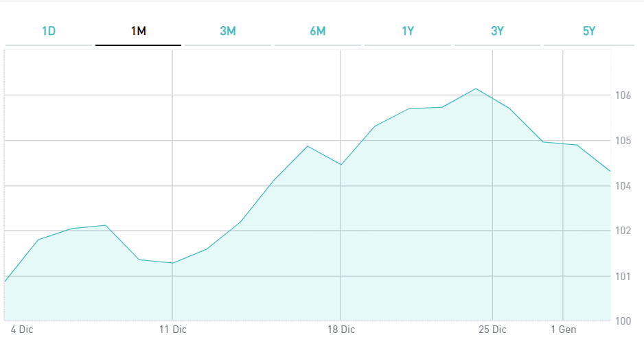Viewport: 644px width, 357px height.
Task: Open the 6M time range tab
Action: click(317, 32)
